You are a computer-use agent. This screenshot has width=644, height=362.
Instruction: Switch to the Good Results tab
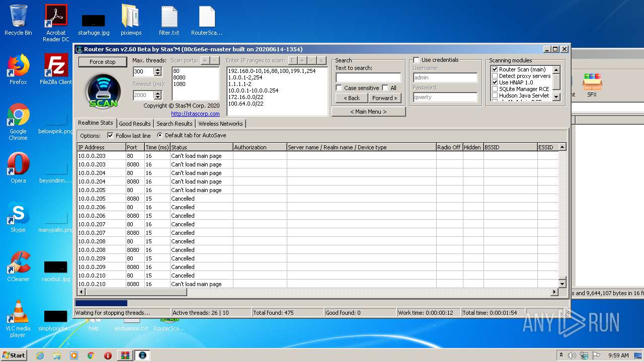point(135,124)
